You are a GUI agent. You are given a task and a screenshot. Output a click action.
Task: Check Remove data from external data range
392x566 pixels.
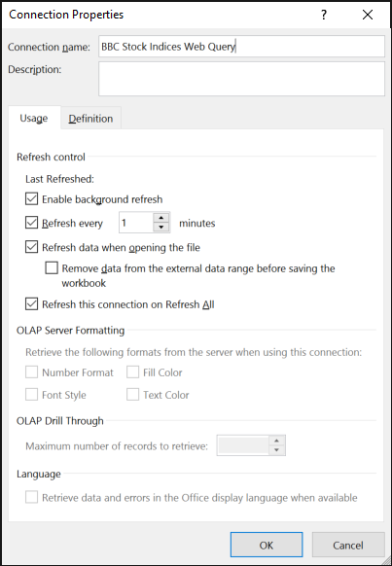(52, 268)
